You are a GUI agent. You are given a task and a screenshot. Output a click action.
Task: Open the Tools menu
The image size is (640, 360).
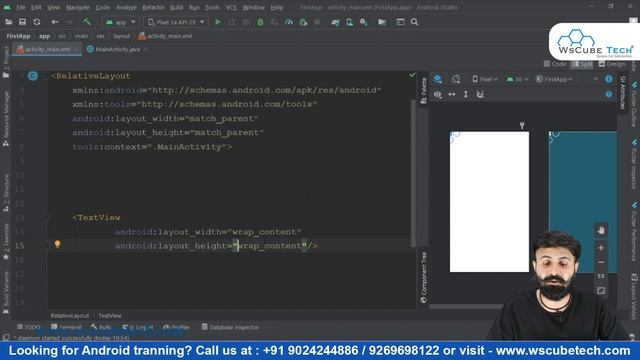pos(212,7)
